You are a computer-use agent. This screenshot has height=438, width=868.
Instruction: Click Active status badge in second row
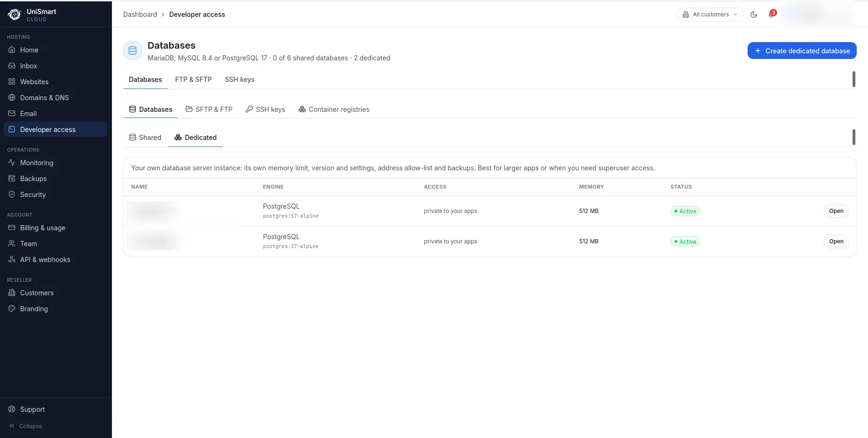685,242
